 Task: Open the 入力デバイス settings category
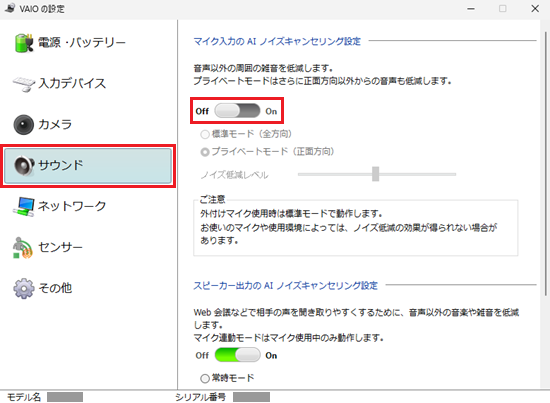point(88,84)
